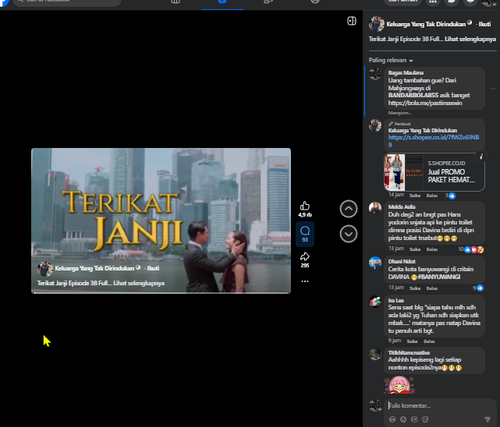The height and width of the screenshot is (427, 500).
Task: Open Titikhitamcreative commenter name
Action: point(409,353)
